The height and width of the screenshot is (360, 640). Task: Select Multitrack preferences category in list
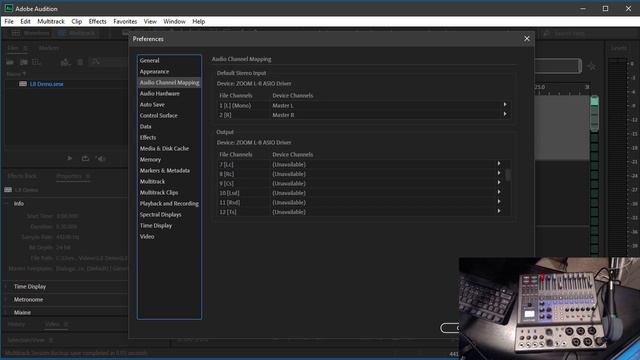[152, 182]
